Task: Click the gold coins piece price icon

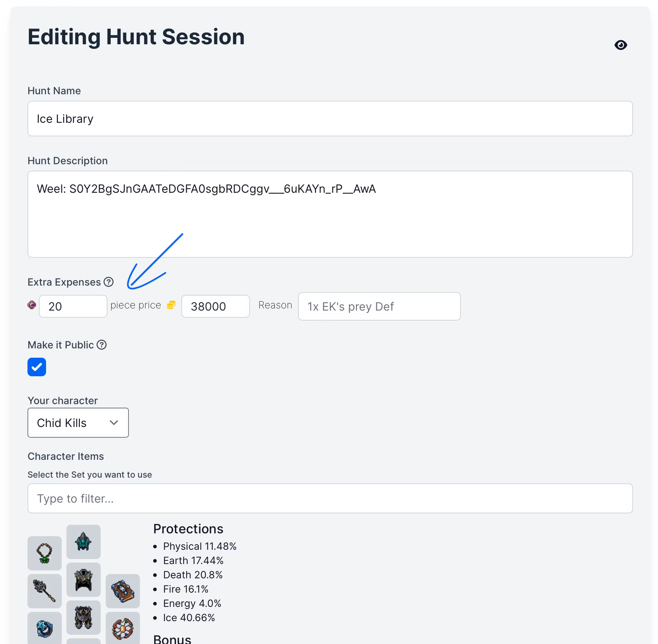Action: (x=171, y=305)
